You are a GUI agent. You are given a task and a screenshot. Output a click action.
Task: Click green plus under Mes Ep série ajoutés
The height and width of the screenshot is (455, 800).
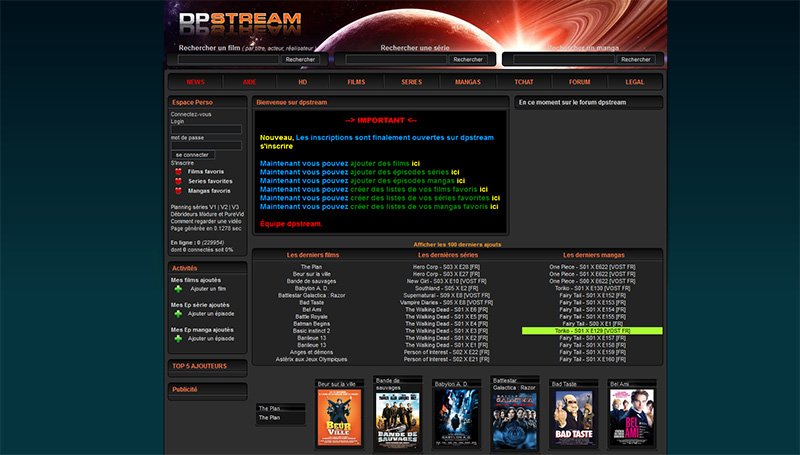[178, 313]
